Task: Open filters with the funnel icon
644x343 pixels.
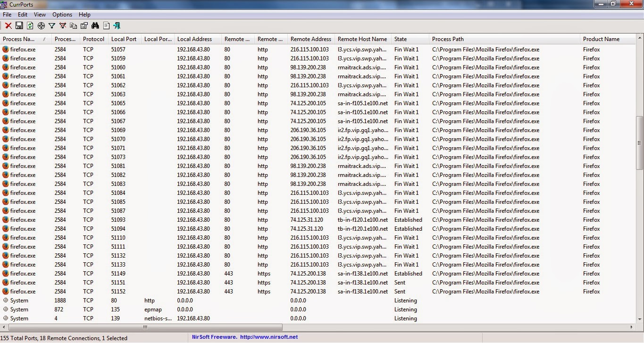Action: point(52,25)
